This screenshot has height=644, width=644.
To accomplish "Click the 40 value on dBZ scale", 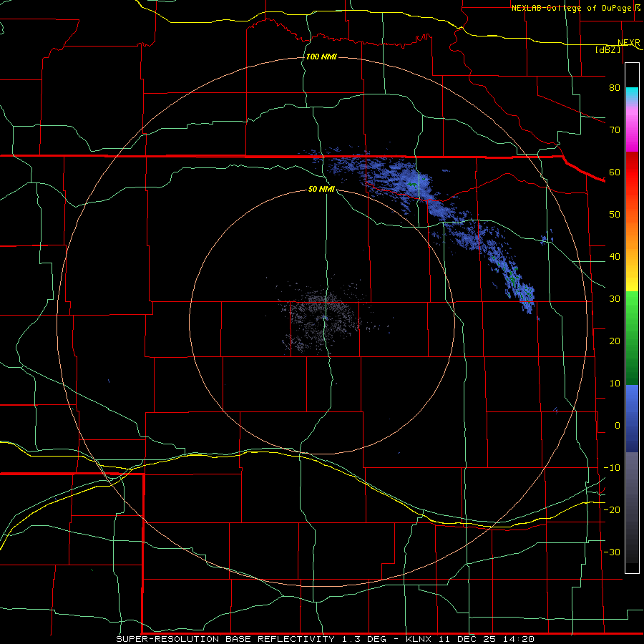I will click(x=615, y=257).
